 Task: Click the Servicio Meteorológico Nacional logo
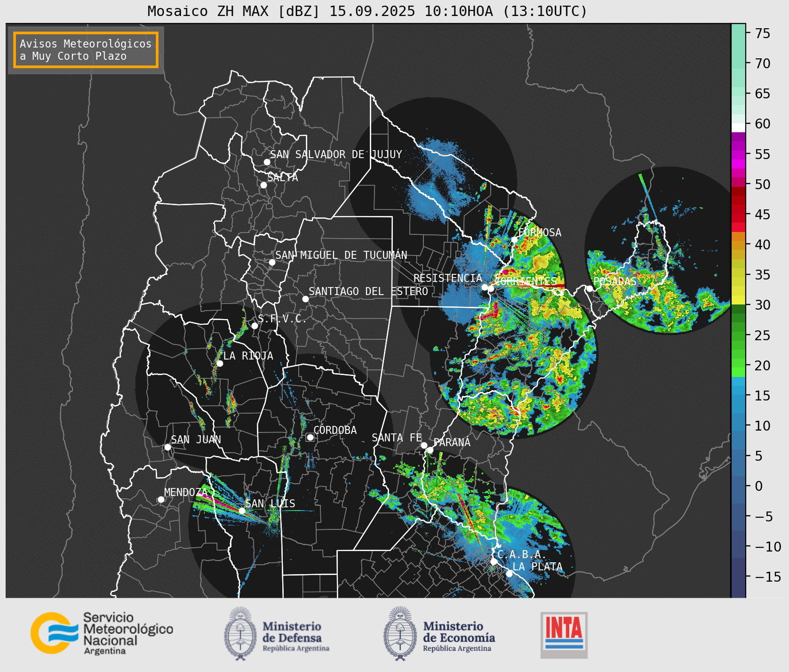tap(102, 633)
